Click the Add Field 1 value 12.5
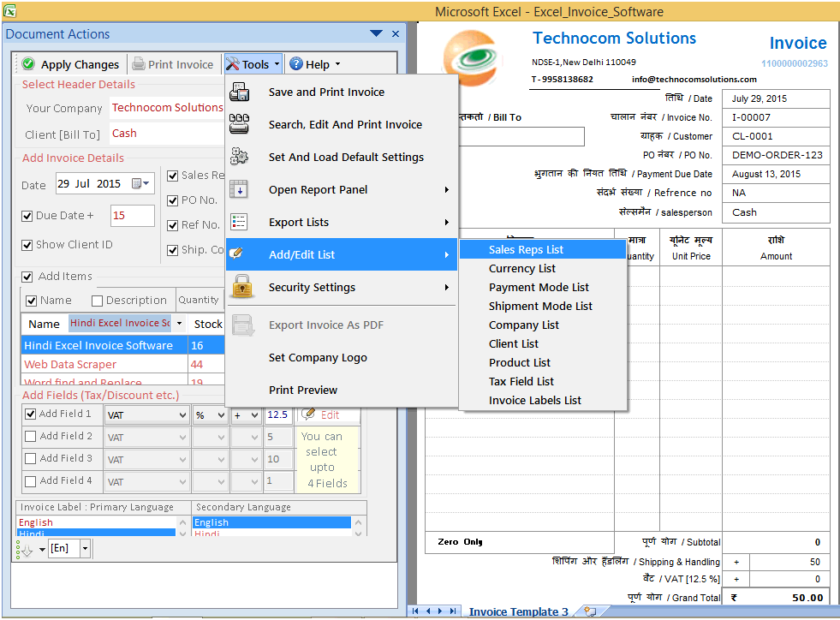 pos(277,414)
